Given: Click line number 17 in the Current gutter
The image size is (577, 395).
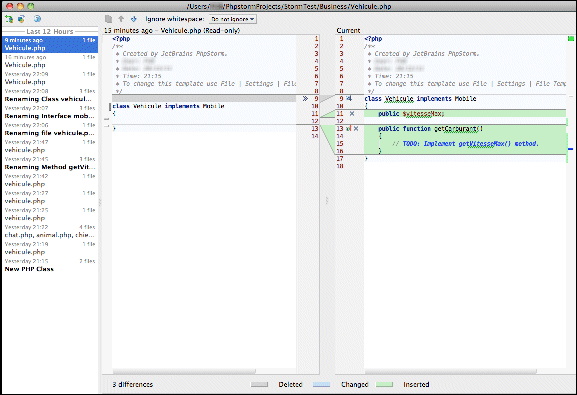Looking at the screenshot, I should (x=340, y=159).
